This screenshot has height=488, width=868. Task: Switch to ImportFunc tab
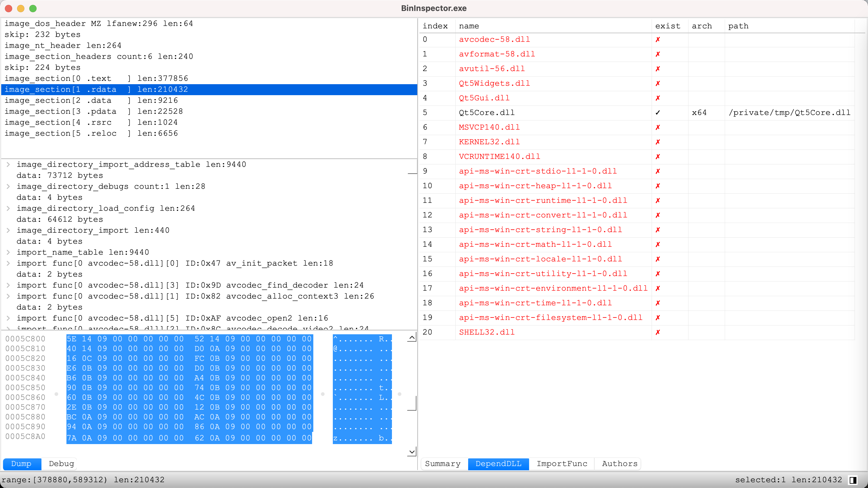pyautogui.click(x=561, y=464)
